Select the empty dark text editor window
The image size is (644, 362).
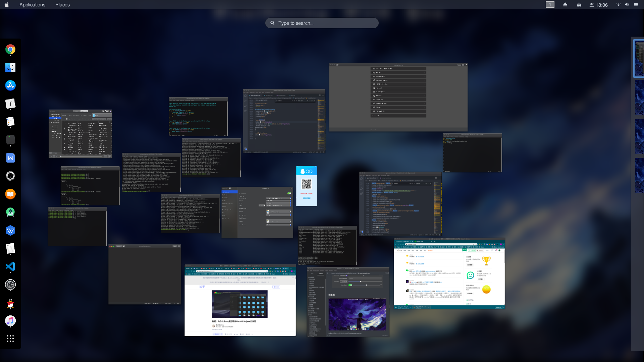(x=145, y=275)
